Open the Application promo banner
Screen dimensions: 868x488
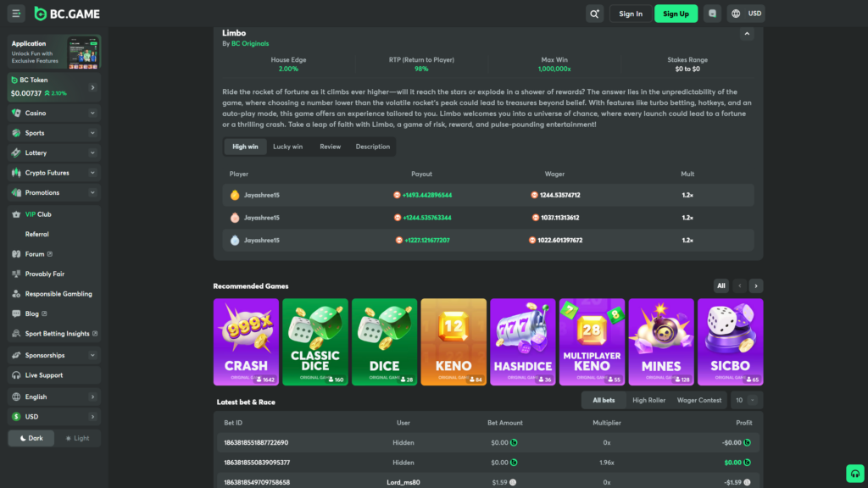tap(54, 52)
